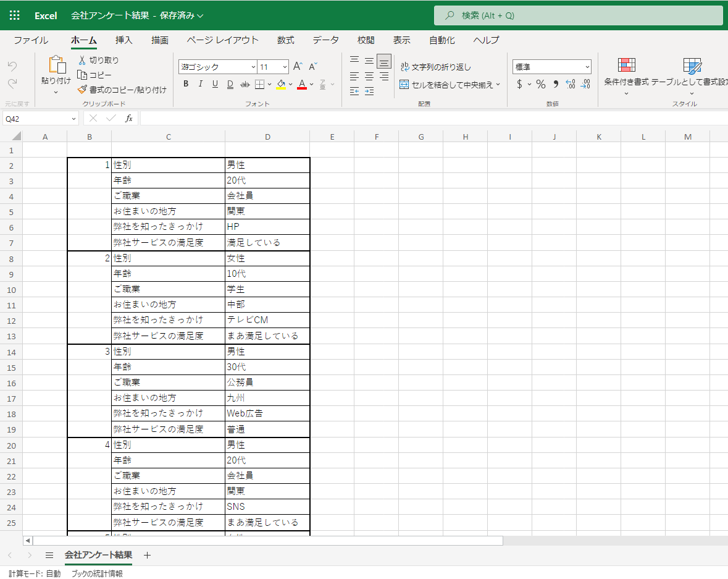Viewport: 728px width, 579px height.
Task: Toggle 文字列の折り返し wrap text
Action: point(435,67)
